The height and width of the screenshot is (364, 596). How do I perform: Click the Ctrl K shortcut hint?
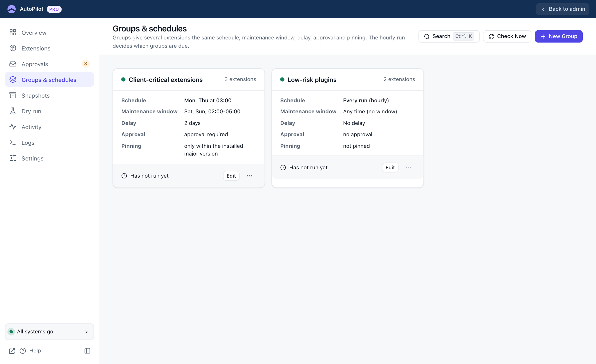click(464, 36)
